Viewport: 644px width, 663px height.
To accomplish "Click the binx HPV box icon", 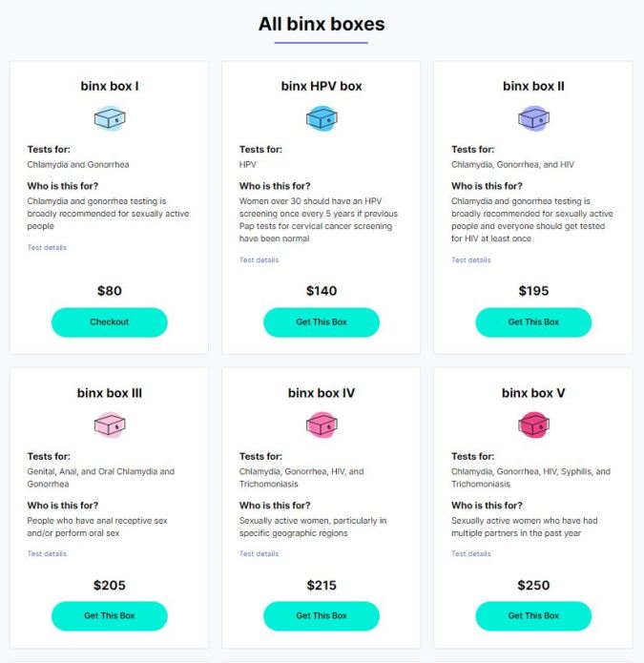I will pos(322,118).
